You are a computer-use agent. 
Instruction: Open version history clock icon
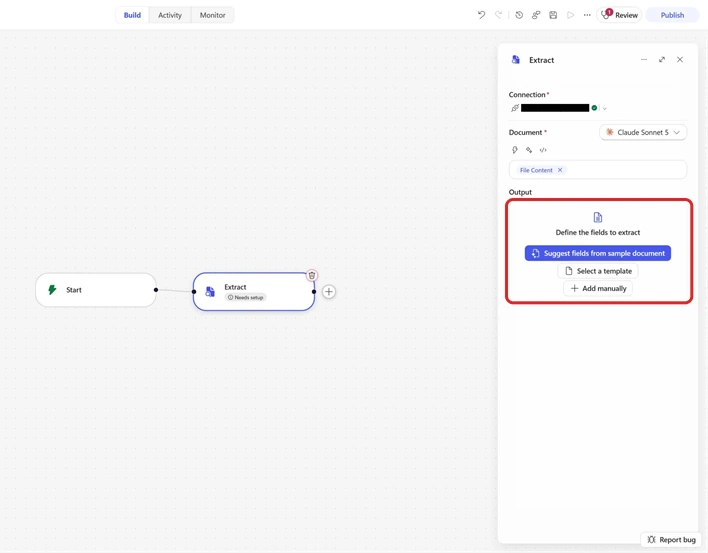click(519, 15)
